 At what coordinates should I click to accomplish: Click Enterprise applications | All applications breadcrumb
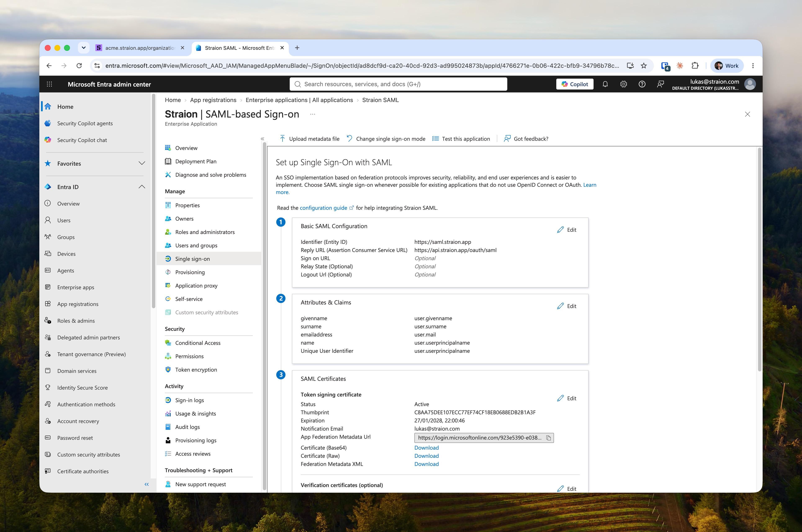click(x=299, y=100)
